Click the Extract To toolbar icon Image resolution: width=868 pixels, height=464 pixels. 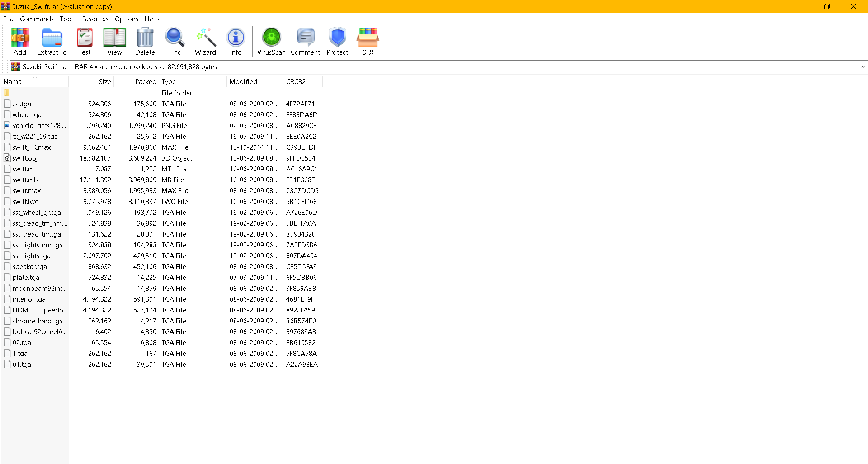tap(52, 38)
